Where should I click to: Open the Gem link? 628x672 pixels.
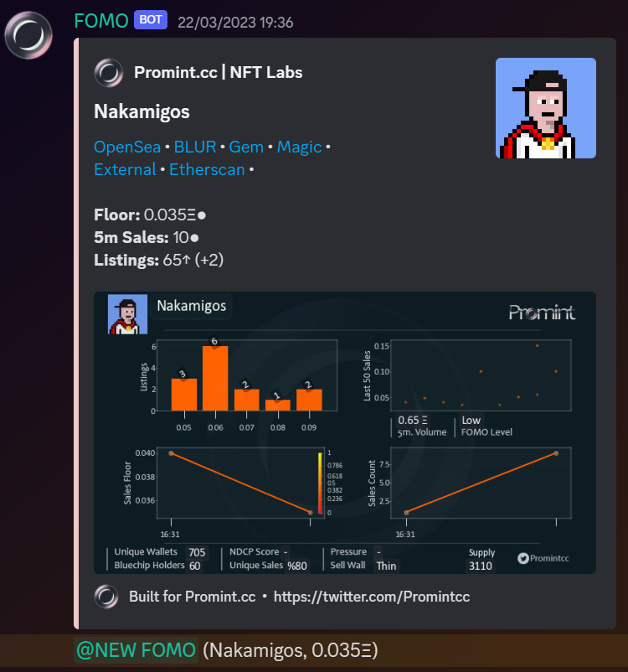(x=246, y=147)
